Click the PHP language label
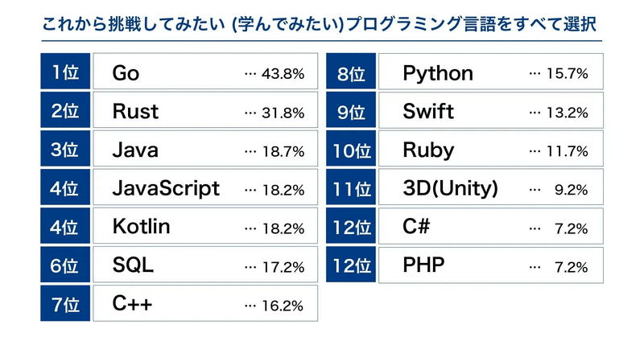The height and width of the screenshot is (337, 644). pos(423,265)
